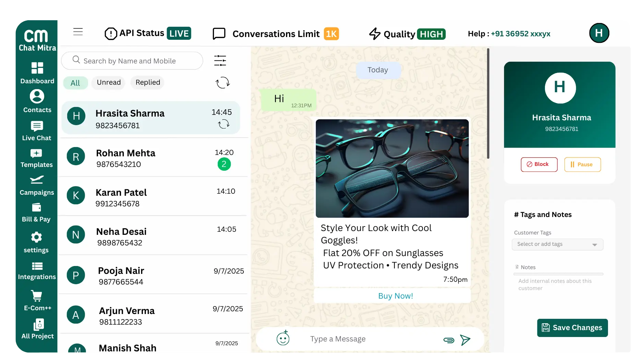Open the profile avatar menu

coord(599,33)
